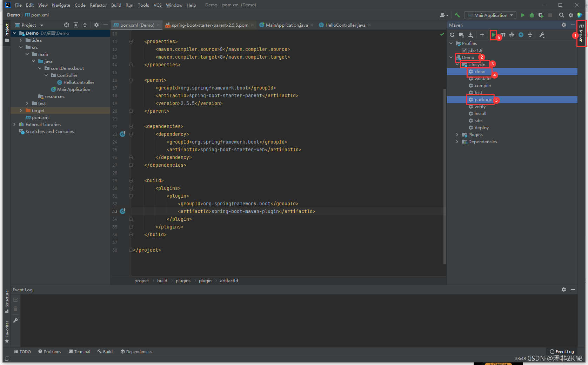Open the user account icon dropdown

[444, 15]
